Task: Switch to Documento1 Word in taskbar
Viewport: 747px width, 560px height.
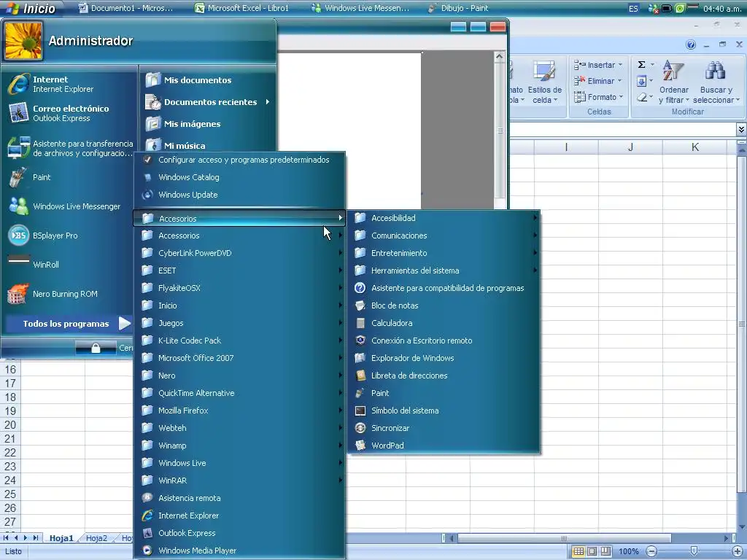Action: click(126, 8)
